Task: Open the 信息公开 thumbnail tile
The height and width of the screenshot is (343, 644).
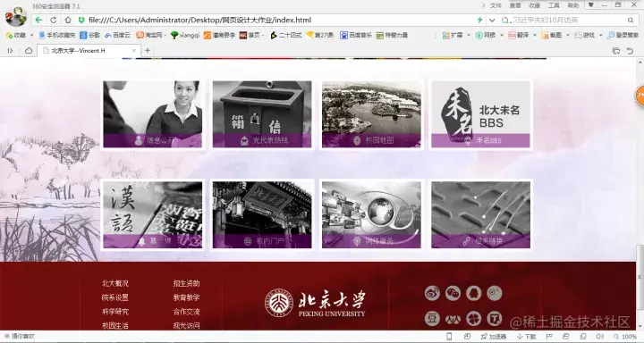Action: 153,114
